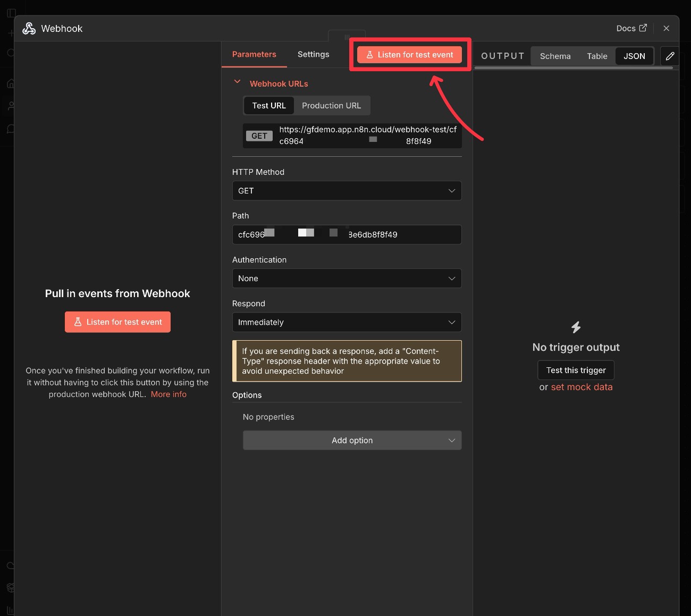
Task: Open the Docs external link
Action: [x=631, y=28]
